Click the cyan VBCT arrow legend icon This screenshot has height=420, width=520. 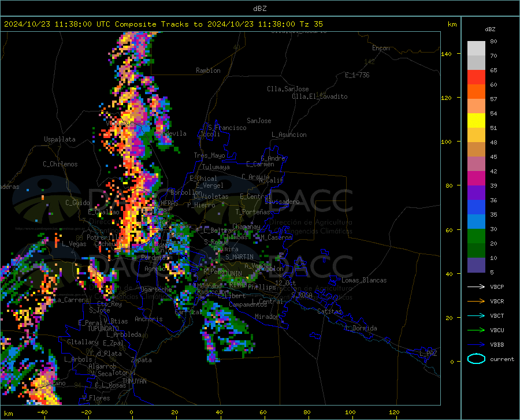[476, 315]
